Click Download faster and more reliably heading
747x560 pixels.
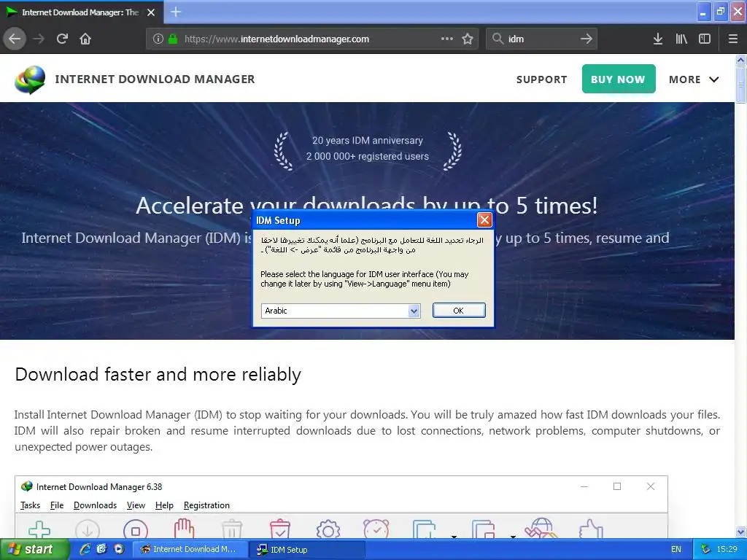158,375
